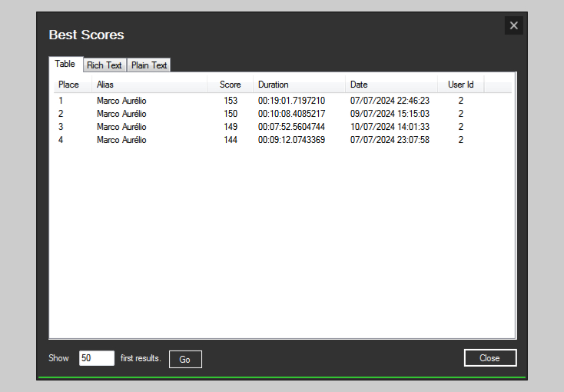Focus the results count field showing 50
The image size is (564, 392).
pyautogui.click(x=96, y=358)
